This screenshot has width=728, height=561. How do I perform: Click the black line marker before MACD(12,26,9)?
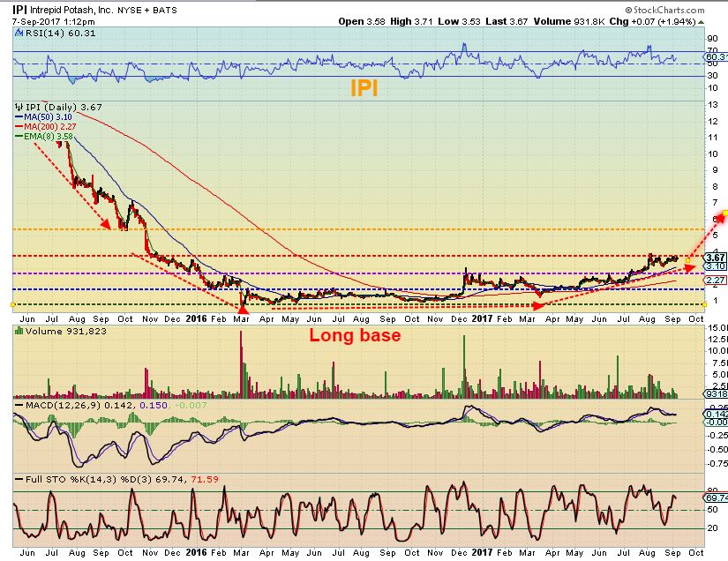[x=19, y=405]
